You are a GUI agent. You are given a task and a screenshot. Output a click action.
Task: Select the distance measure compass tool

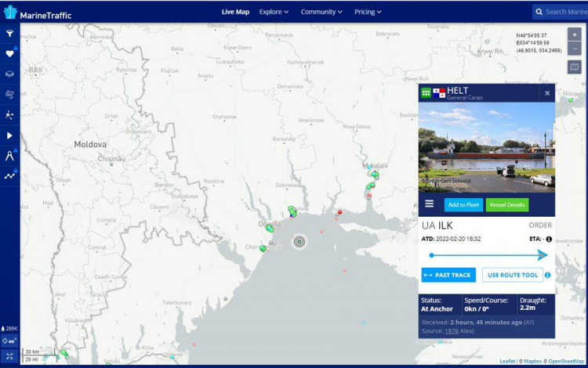pos(9,155)
